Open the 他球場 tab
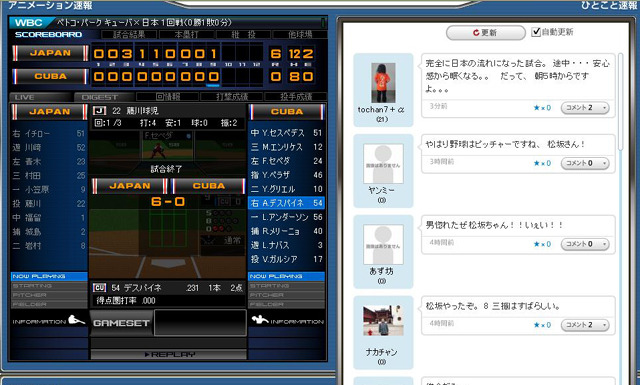This screenshot has width=640, height=385. [x=300, y=35]
